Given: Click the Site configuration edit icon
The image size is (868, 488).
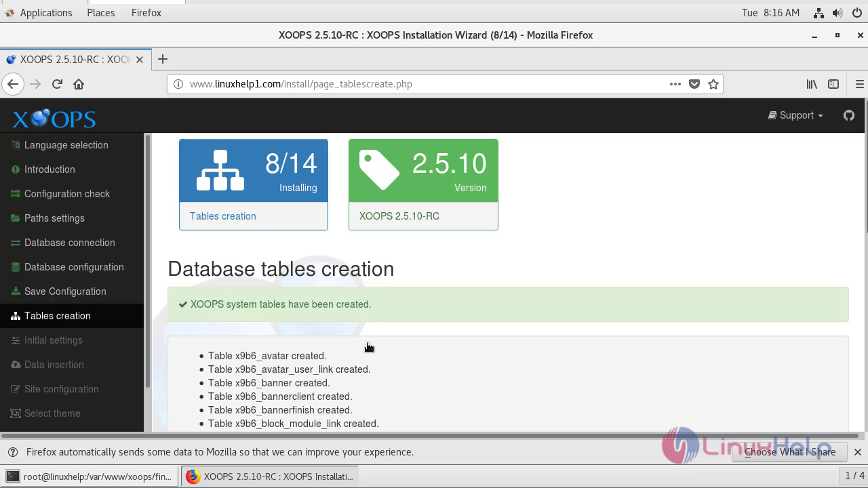Looking at the screenshot, I should point(16,389).
